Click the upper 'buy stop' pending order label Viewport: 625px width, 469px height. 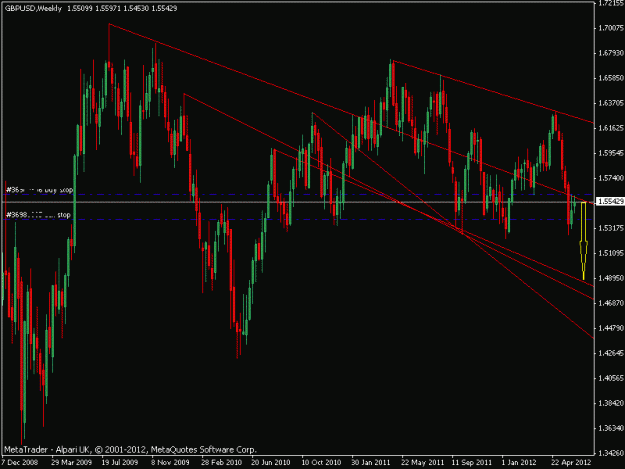point(39,190)
